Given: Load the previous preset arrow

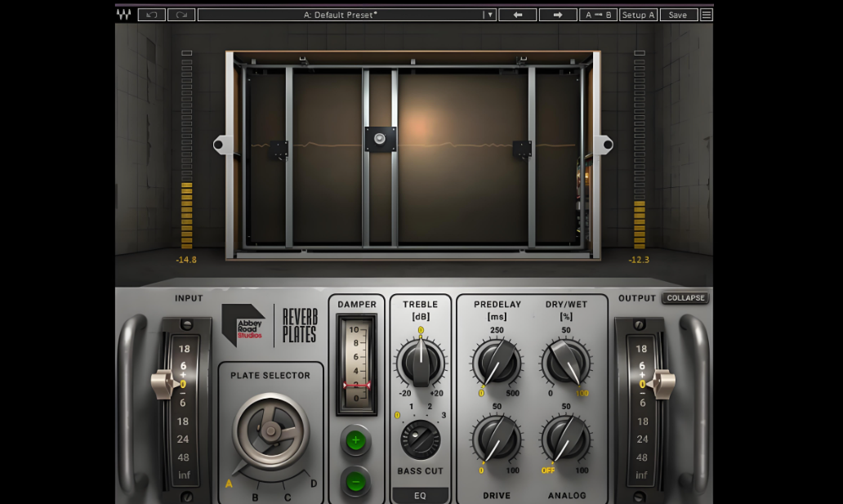Looking at the screenshot, I should point(518,15).
